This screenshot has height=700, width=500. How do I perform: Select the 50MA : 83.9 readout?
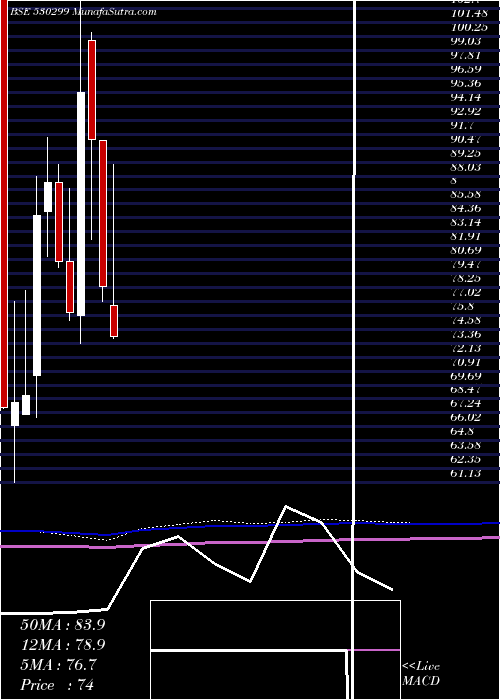pos(63,625)
